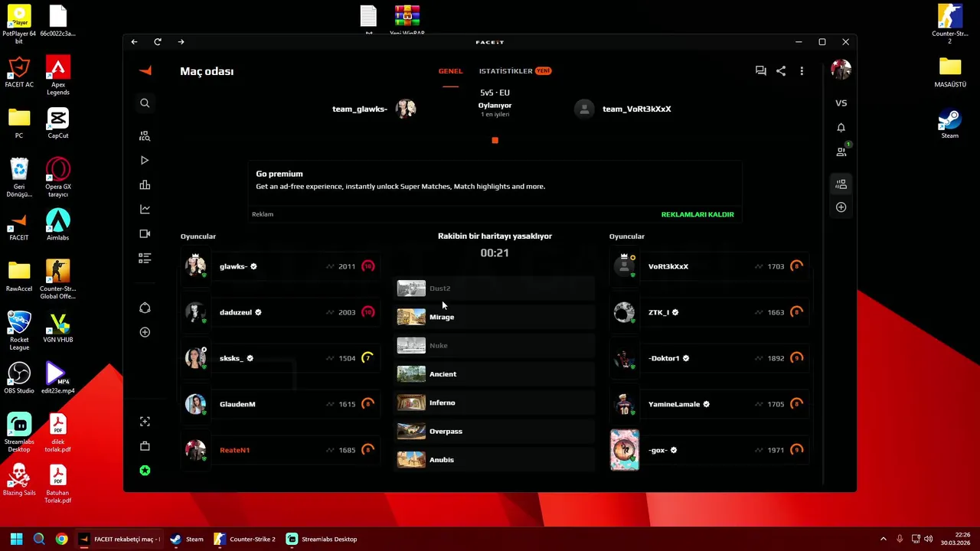Open player ZTK_I profile row
This screenshot has height=551, width=980.
tap(709, 312)
